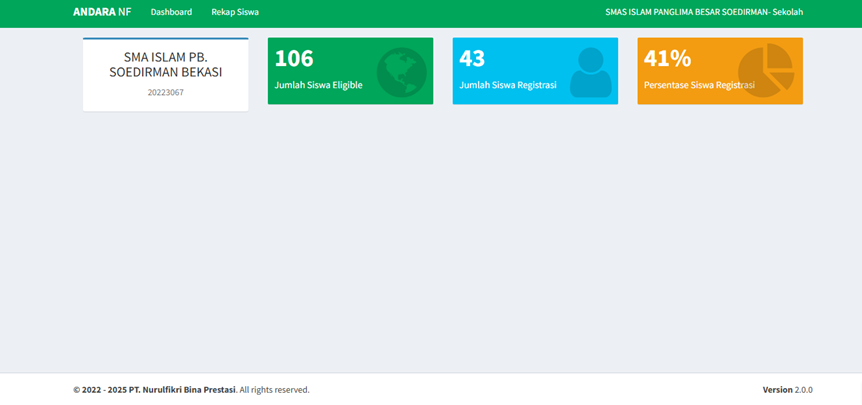The width and height of the screenshot is (862, 405).
Task: Select the Persentase Siswa Registrasi label
Action: pos(699,85)
